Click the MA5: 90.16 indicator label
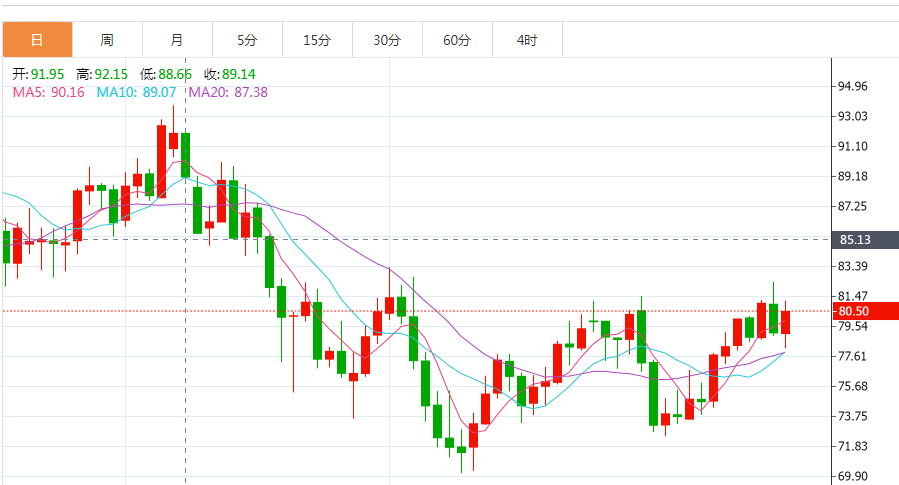This screenshot has width=899, height=485. pyautogui.click(x=48, y=92)
